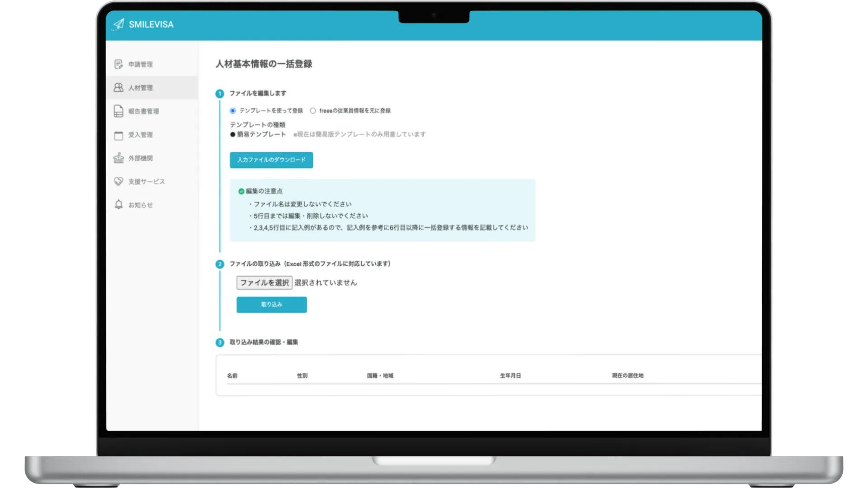Image resolution: width=868 pixels, height=488 pixels.
Task: Click the 取り込み import button
Action: click(271, 305)
